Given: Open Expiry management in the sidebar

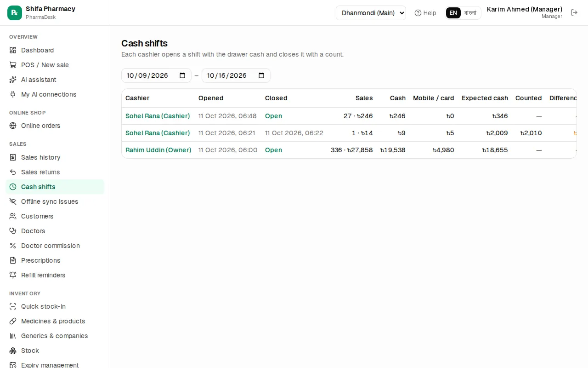Looking at the screenshot, I should pyautogui.click(x=55, y=365).
